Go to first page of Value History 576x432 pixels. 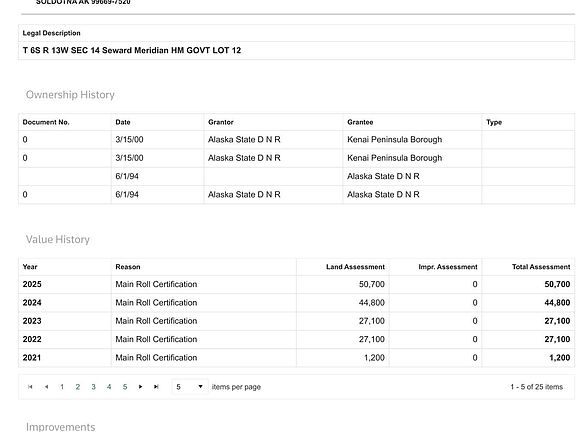(30, 387)
